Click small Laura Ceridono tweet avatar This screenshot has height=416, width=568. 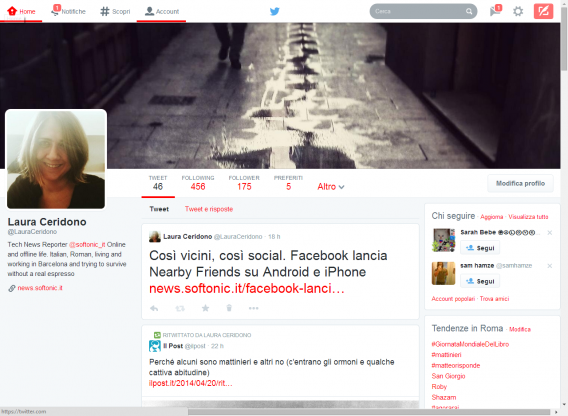tap(155, 237)
